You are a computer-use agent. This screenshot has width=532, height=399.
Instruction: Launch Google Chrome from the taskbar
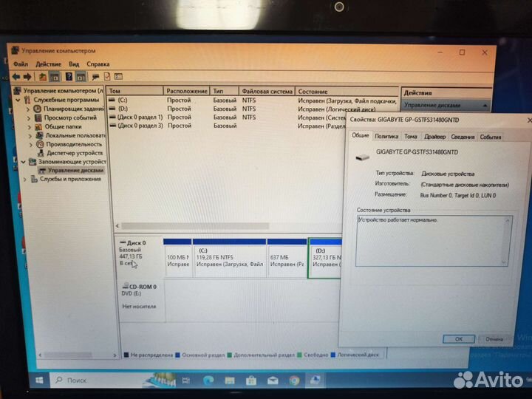point(294,381)
